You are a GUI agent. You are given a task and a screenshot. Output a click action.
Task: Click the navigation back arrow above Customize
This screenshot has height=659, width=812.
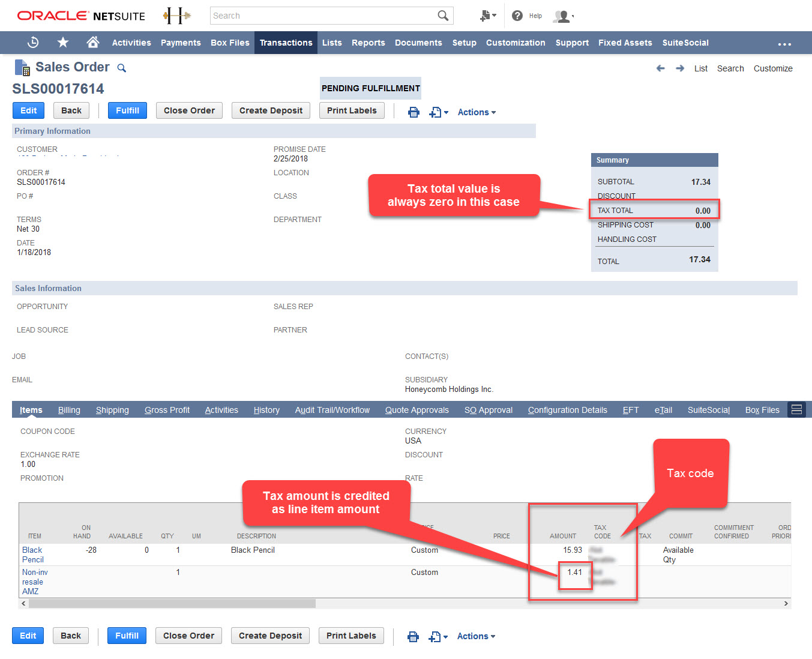660,68
